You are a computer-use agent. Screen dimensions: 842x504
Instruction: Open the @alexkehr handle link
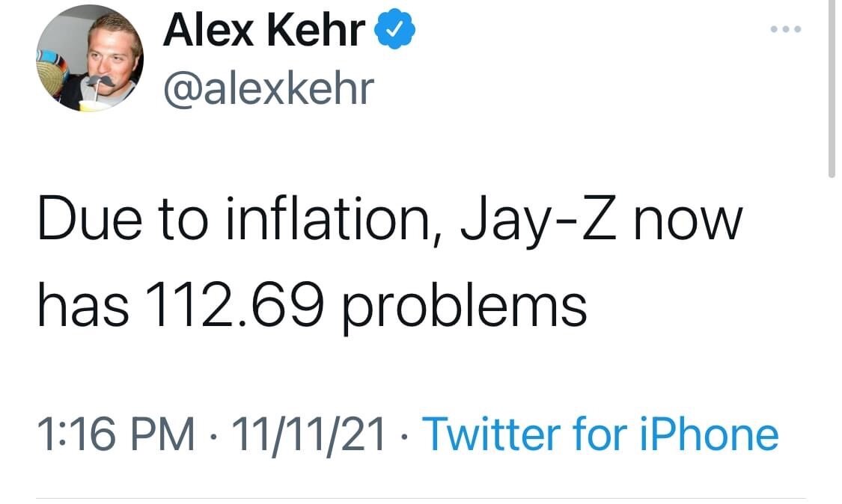267,88
